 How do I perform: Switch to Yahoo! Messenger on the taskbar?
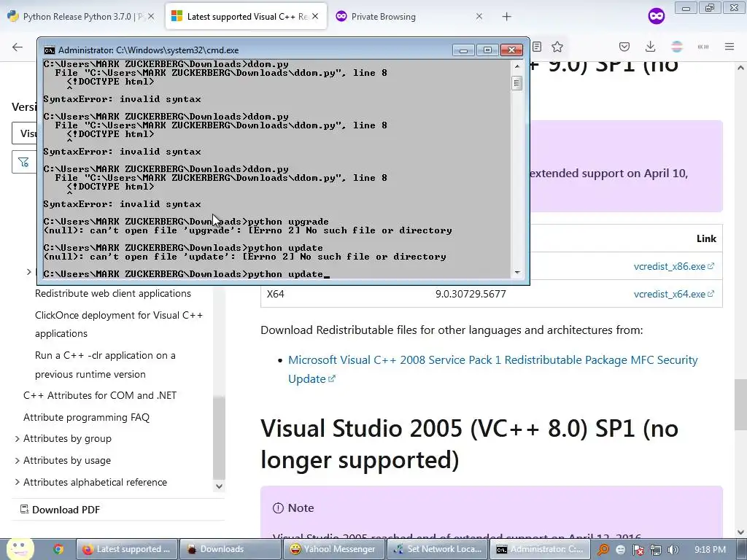pyautogui.click(x=333, y=549)
